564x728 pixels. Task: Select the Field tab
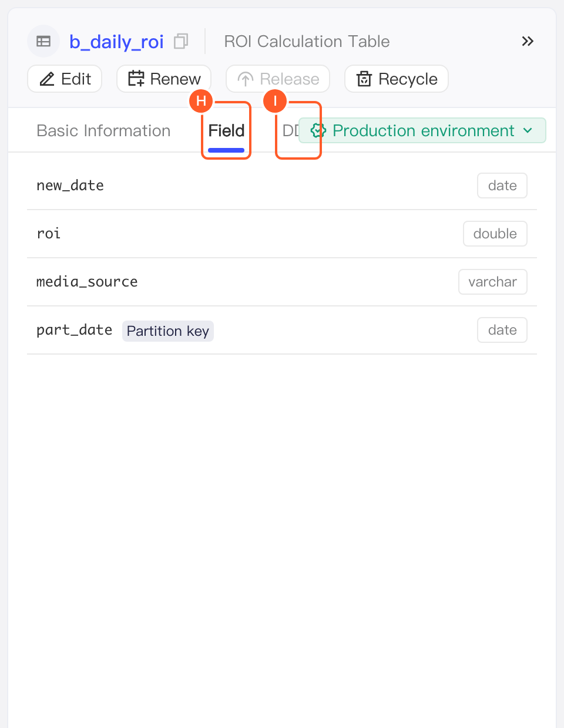pos(226,130)
